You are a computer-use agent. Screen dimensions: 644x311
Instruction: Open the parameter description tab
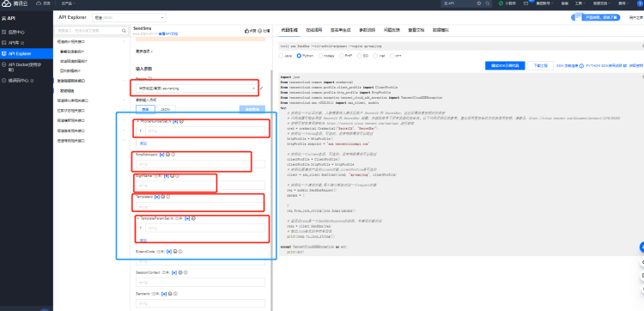(x=367, y=30)
